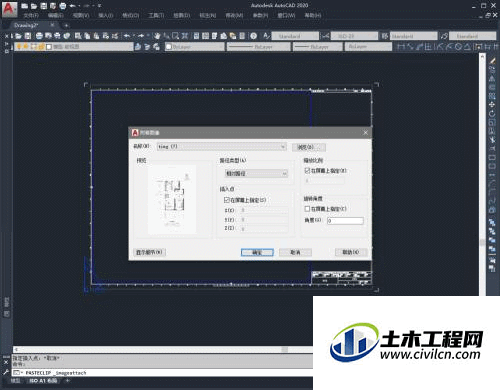Click the AutoCAD application menu logo button

9,9
